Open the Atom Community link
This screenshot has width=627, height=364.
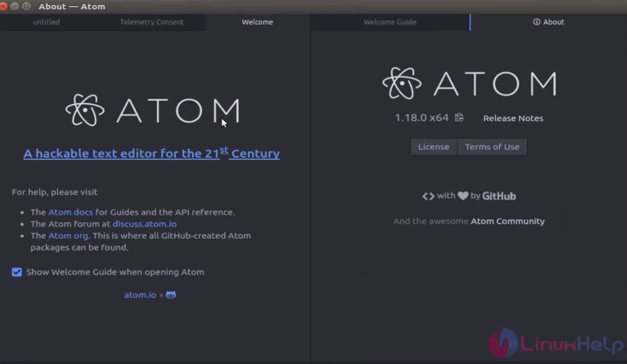click(x=508, y=221)
